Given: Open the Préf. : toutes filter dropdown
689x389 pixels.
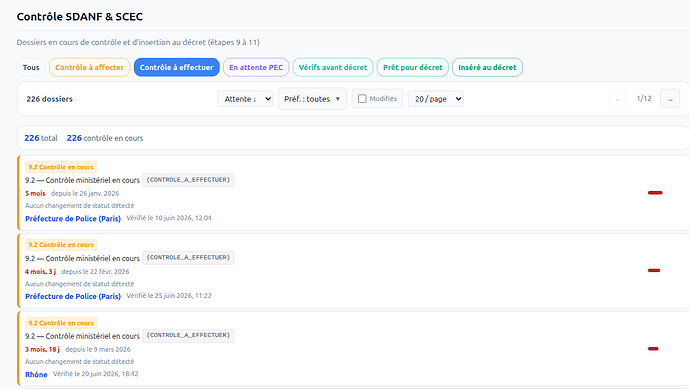Looking at the screenshot, I should pos(312,99).
